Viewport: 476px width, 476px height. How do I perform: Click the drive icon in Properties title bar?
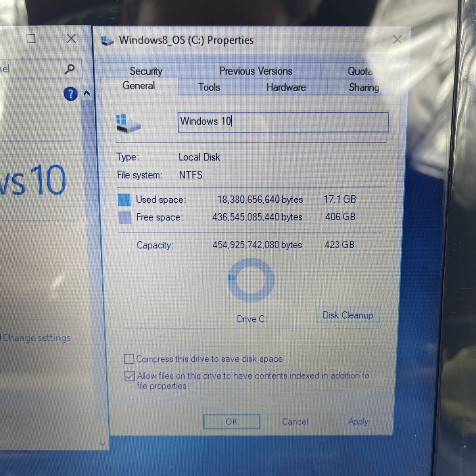(107, 41)
